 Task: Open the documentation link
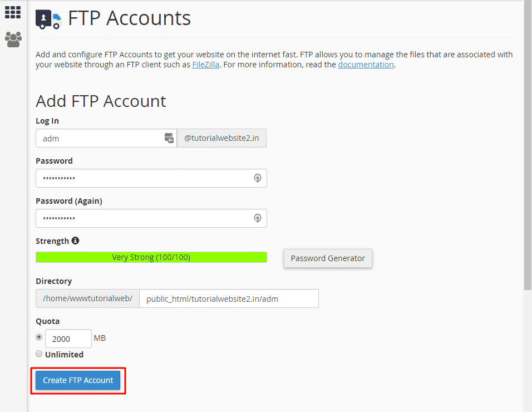coord(366,64)
